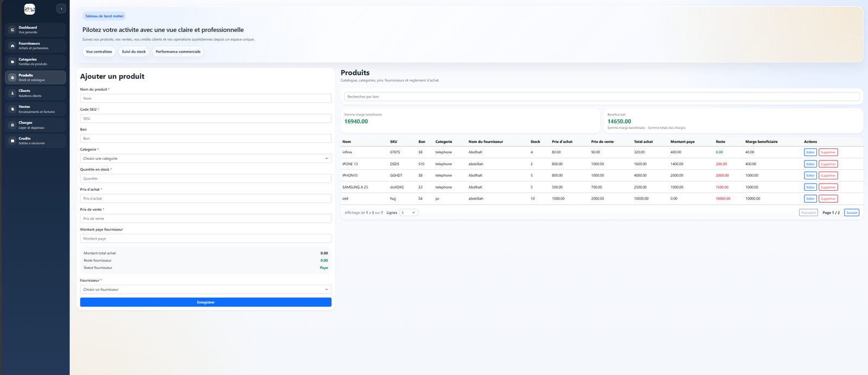
Task: Focus the Montant paye fournisseur field
Action: 206,239
